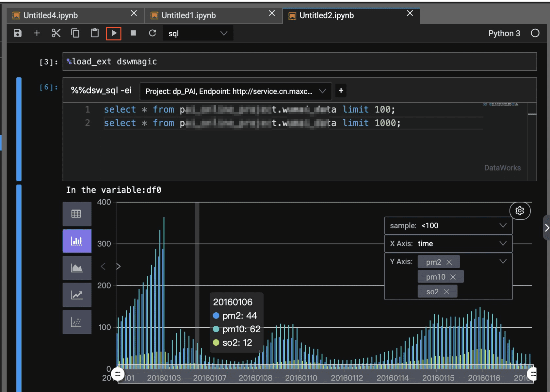This screenshot has width=550, height=392.
Task: Switch to the Untitled4.ipynb tab
Action: [x=51, y=15]
